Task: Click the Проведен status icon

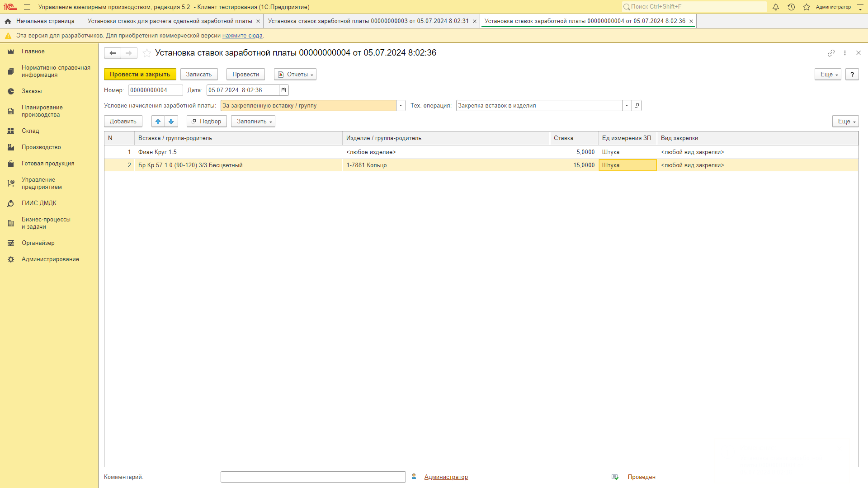Action: 615,477
